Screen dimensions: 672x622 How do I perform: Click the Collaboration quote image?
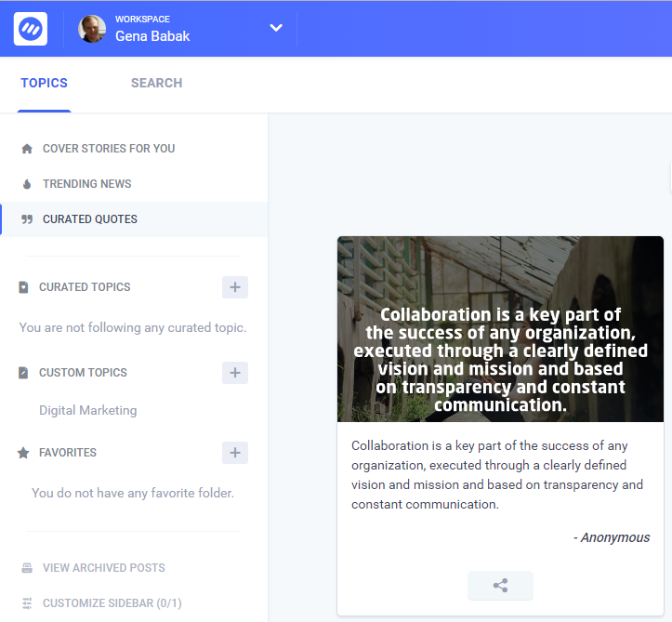[x=500, y=329]
